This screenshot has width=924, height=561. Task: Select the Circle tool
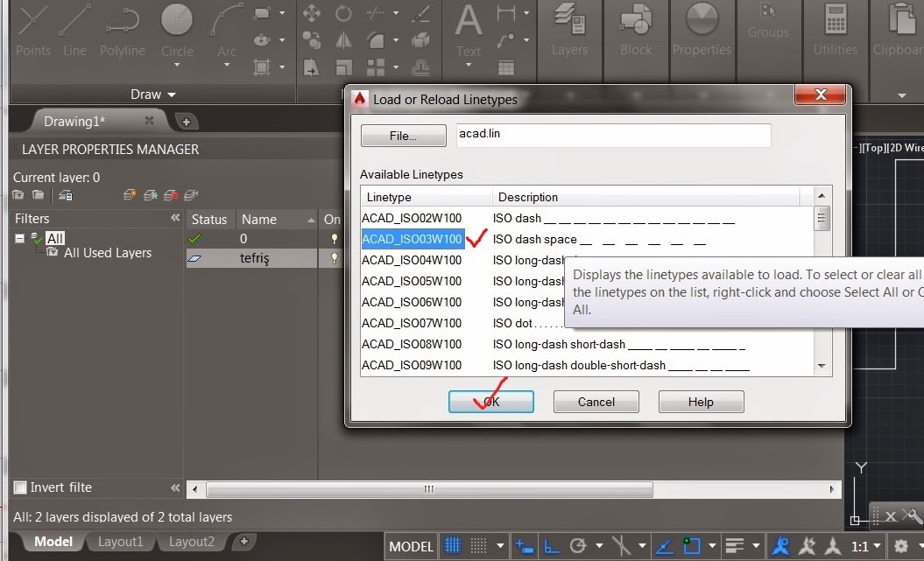[x=177, y=30]
